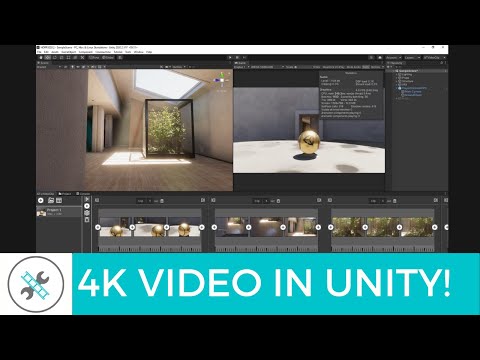Screen dimensions: 480x360
Task: Open the Game view Gizmos dropdown
Action: tap(377, 67)
